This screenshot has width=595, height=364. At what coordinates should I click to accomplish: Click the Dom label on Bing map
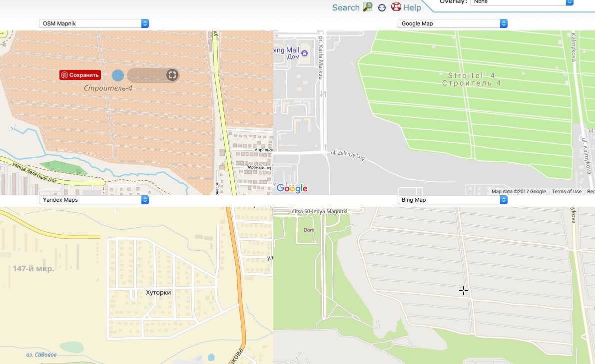(309, 230)
